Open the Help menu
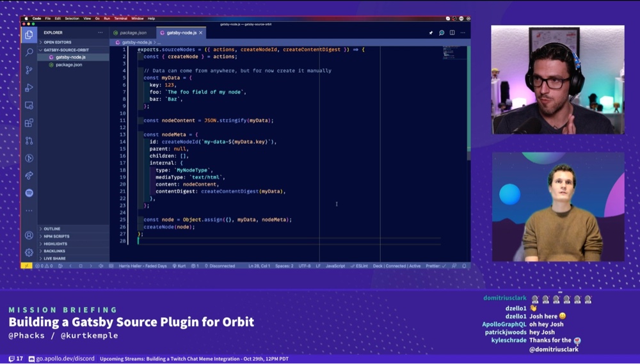 (x=151, y=19)
